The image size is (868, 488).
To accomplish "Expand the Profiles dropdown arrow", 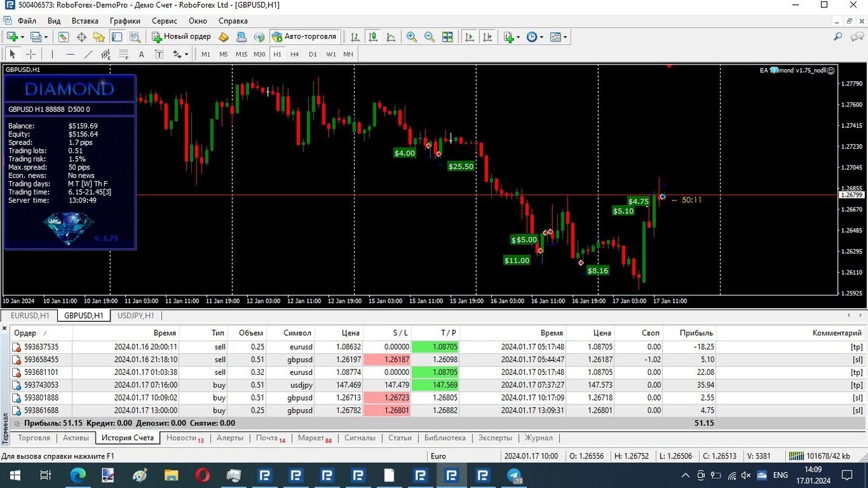I will point(46,37).
